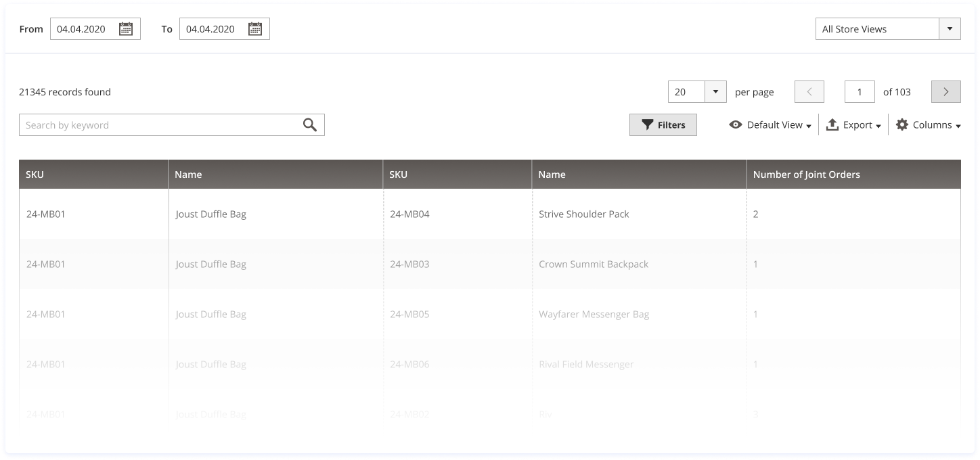Image resolution: width=980 pixels, height=460 pixels.
Task: Click the Filters button
Action: pyautogui.click(x=663, y=125)
